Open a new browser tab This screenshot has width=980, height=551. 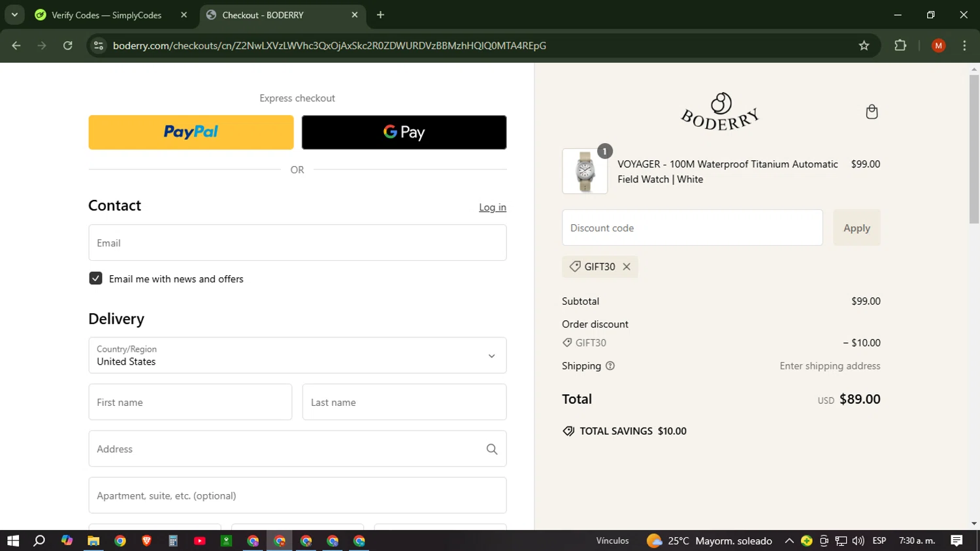[x=380, y=15]
